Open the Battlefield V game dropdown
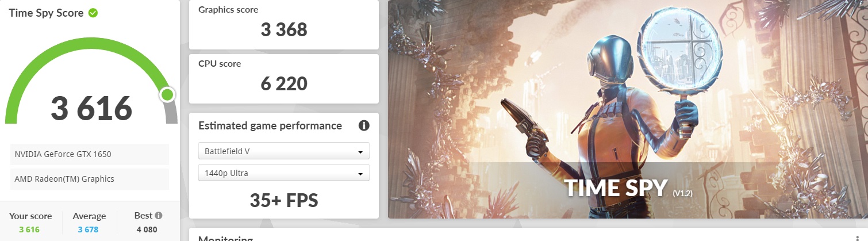This screenshot has height=241, width=868. pyautogui.click(x=284, y=151)
